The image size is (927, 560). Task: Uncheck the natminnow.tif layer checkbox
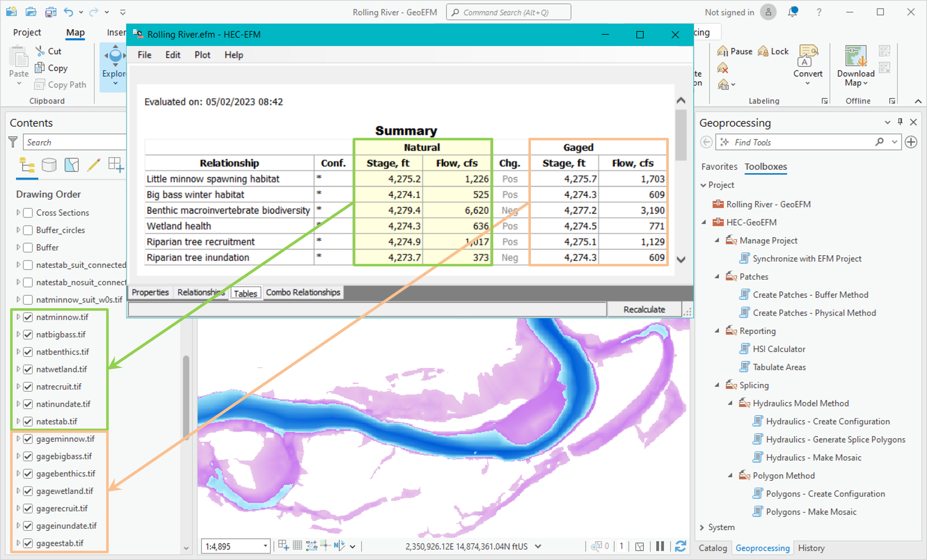pyautogui.click(x=28, y=317)
